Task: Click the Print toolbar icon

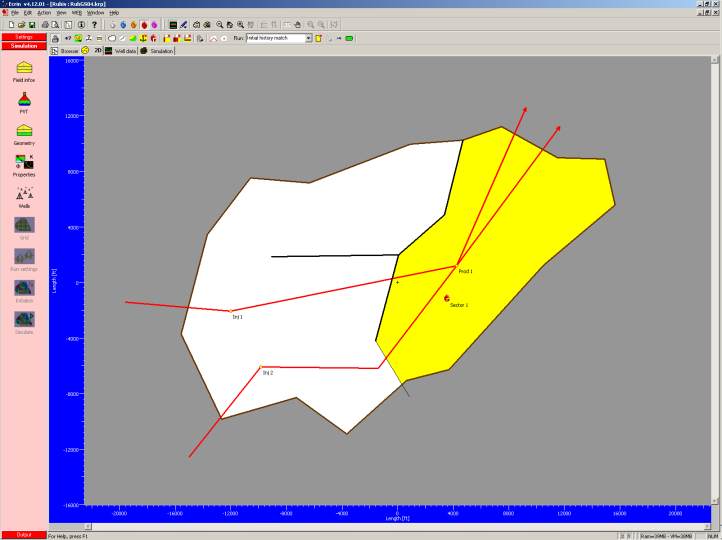Action: click(x=44, y=24)
